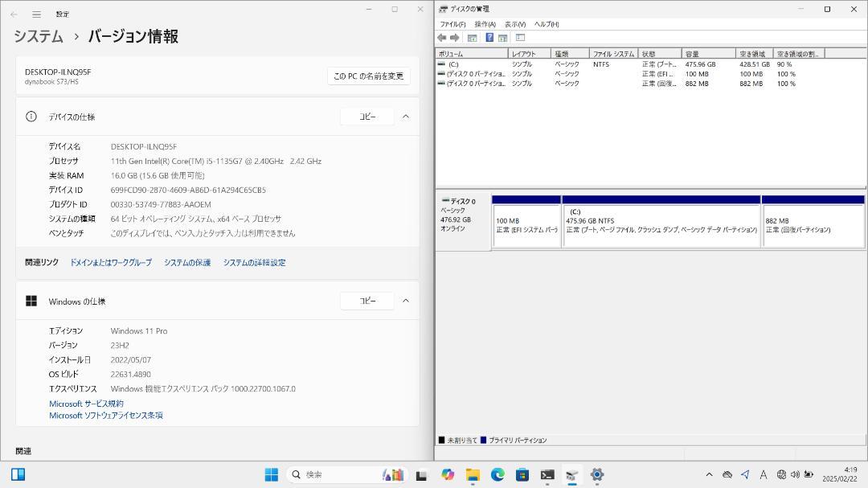Open the ヘルプ(H) menu
868x488 pixels.
[547, 24]
